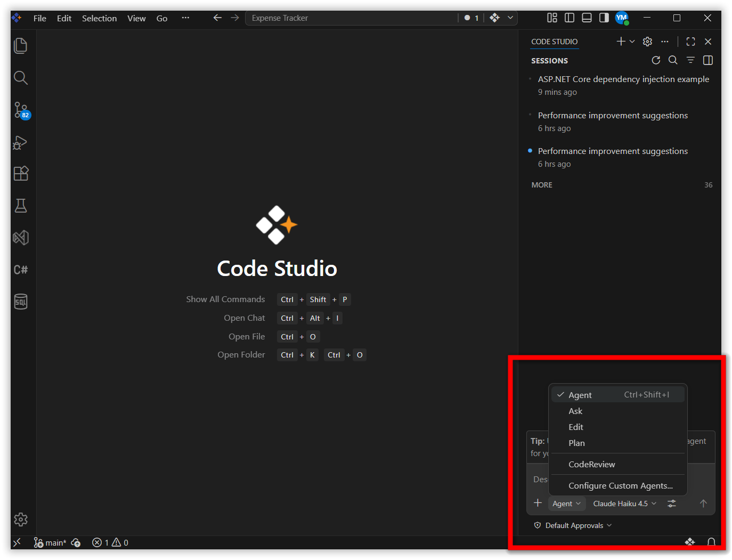This screenshot has height=560, width=732.
Task: Click the Expense Tracker command center search
Action: click(352, 18)
